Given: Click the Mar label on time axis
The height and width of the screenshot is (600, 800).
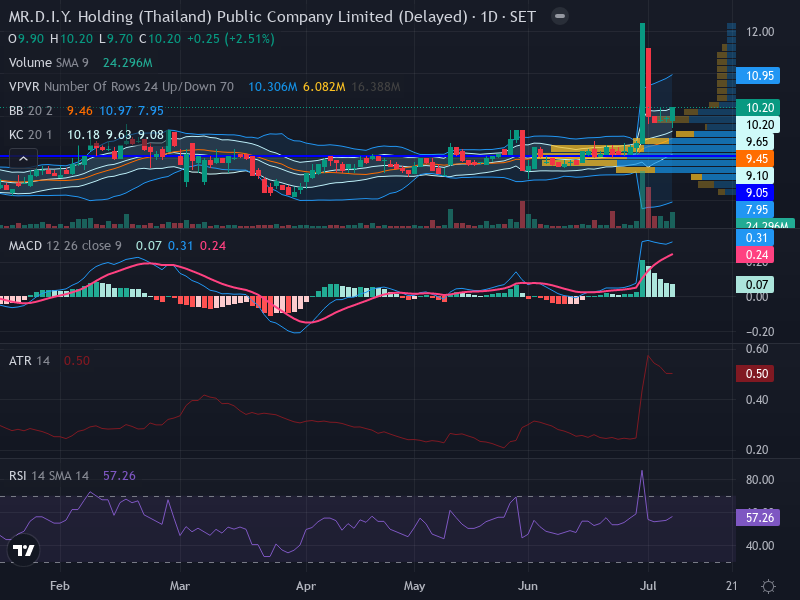Looking at the screenshot, I should (x=180, y=586).
